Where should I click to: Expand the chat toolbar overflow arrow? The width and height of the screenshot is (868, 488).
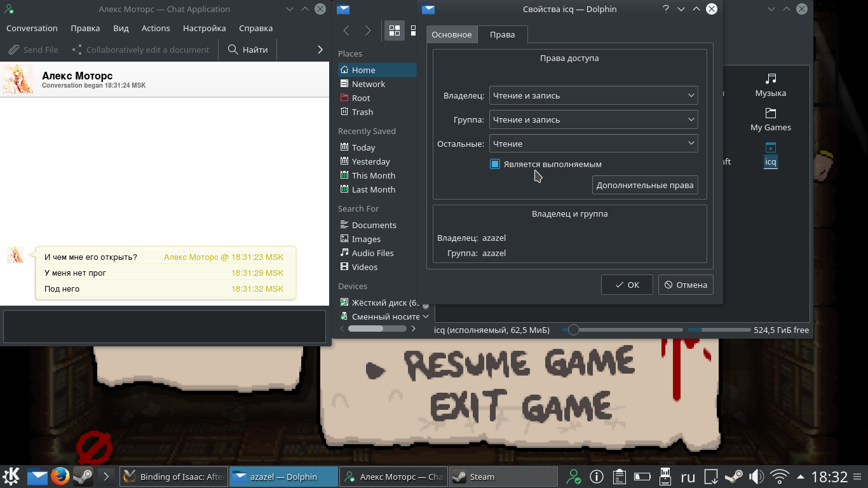tap(320, 50)
